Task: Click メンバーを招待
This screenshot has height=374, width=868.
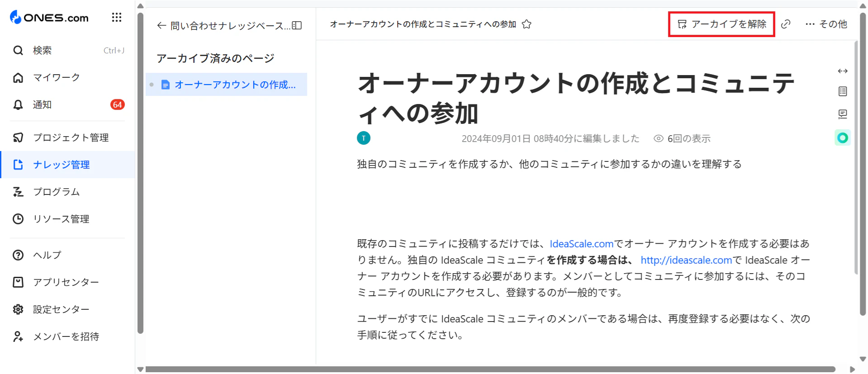Action: [x=68, y=336]
